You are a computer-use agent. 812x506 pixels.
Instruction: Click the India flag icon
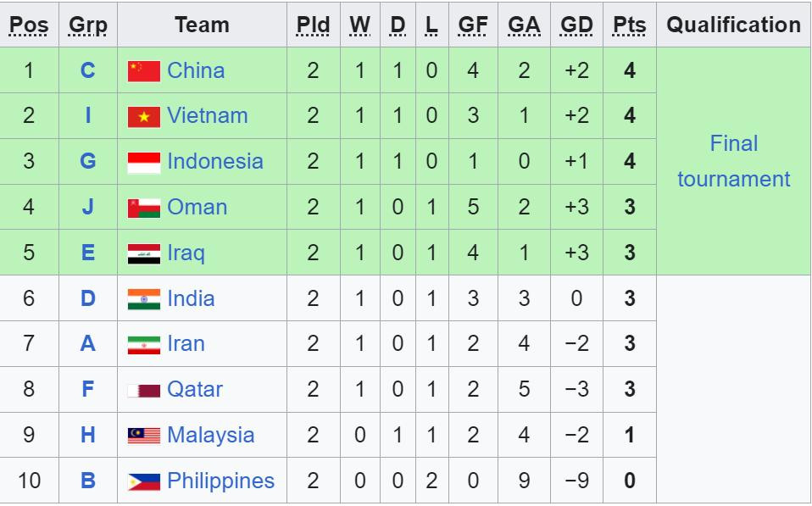pos(143,300)
